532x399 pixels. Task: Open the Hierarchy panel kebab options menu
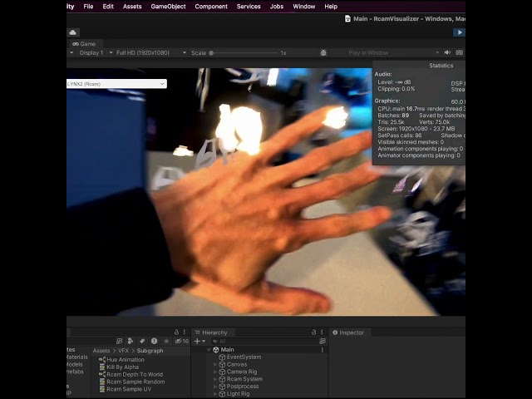pyautogui.click(x=322, y=332)
